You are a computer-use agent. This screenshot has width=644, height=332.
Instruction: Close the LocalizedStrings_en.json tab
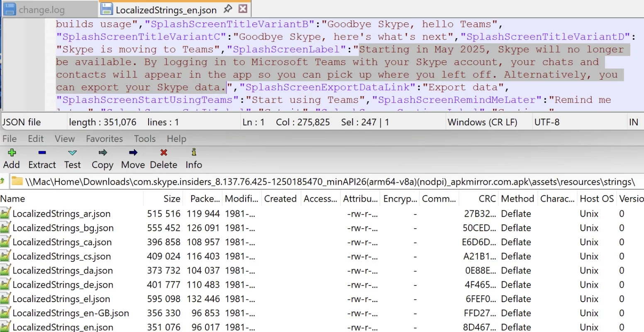tap(243, 9)
